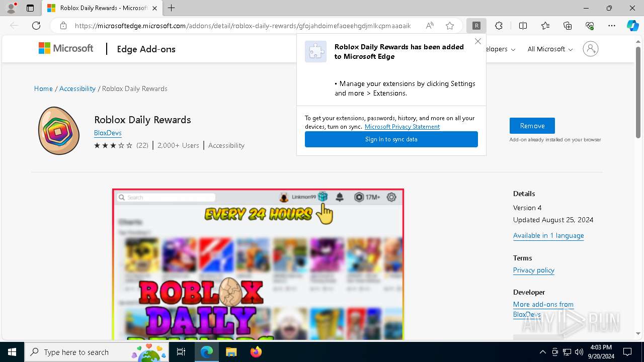Open Task View on taskbar
The image size is (644, 362).
181,352
